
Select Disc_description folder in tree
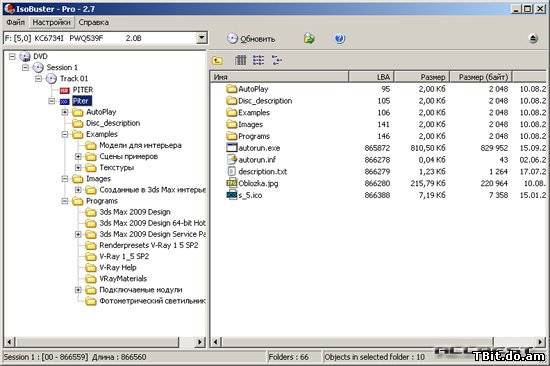[106, 123]
